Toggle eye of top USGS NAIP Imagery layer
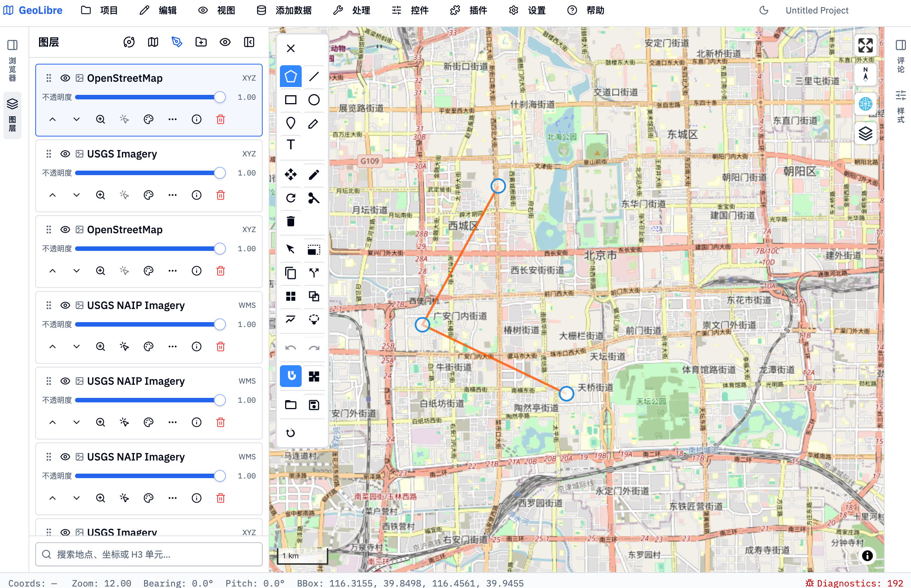The image size is (911, 588). (x=65, y=306)
